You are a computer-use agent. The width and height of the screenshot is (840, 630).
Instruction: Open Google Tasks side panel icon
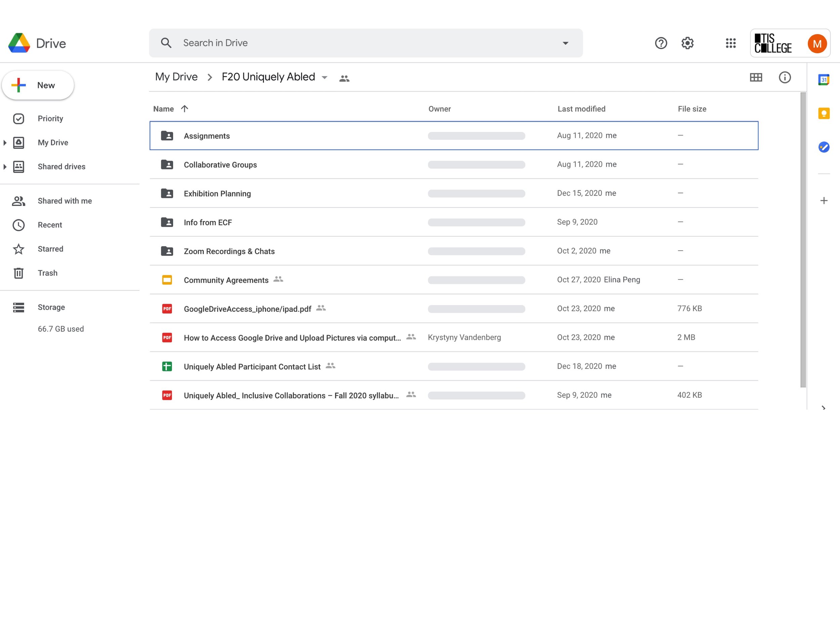coord(823,146)
